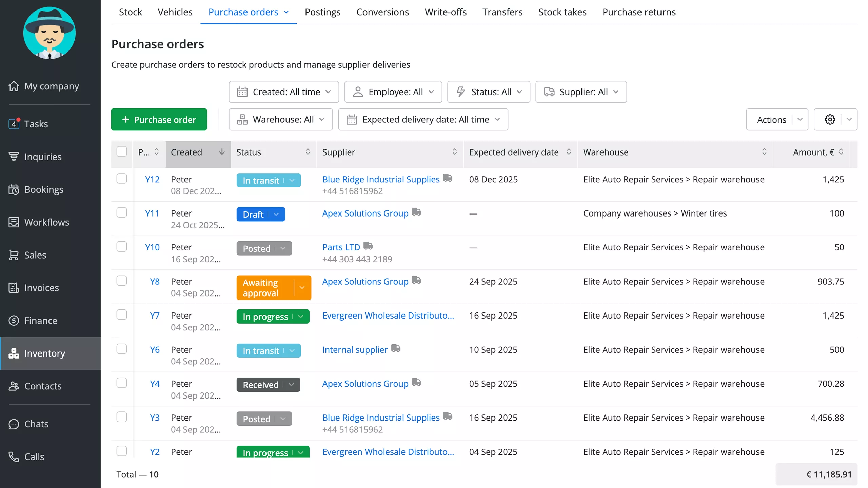The width and height of the screenshot is (868, 488).
Task: Check the checkbox for order Y8
Action: pyautogui.click(x=122, y=281)
